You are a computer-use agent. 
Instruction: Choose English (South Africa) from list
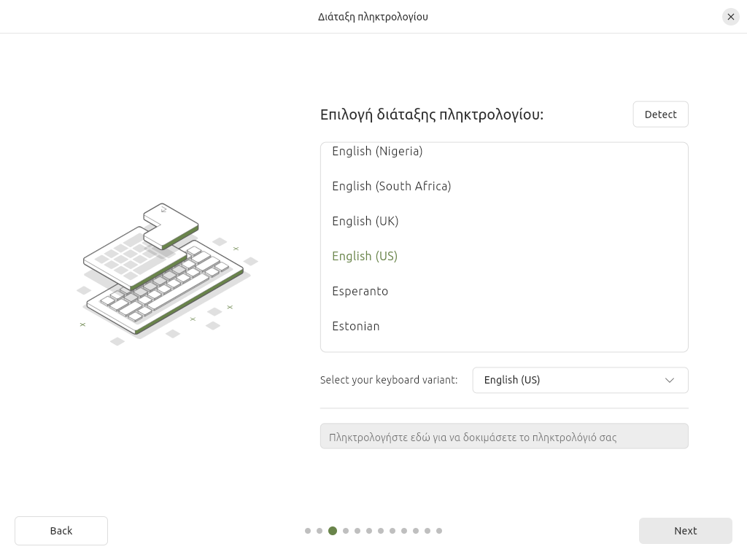pos(392,186)
